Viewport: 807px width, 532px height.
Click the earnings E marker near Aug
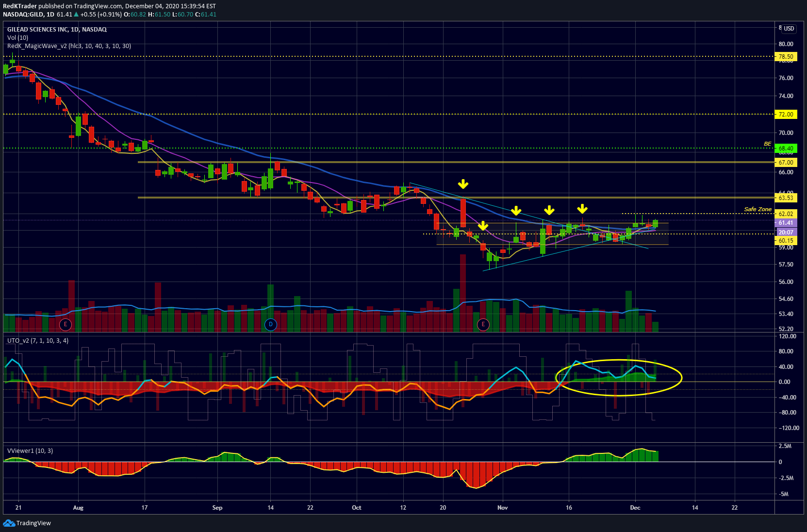[x=65, y=325]
